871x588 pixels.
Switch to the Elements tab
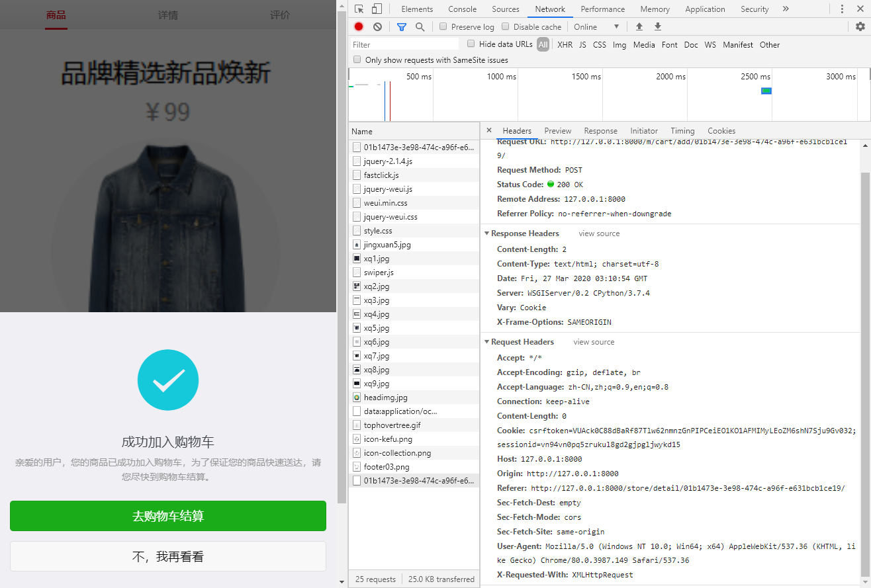pyautogui.click(x=417, y=9)
